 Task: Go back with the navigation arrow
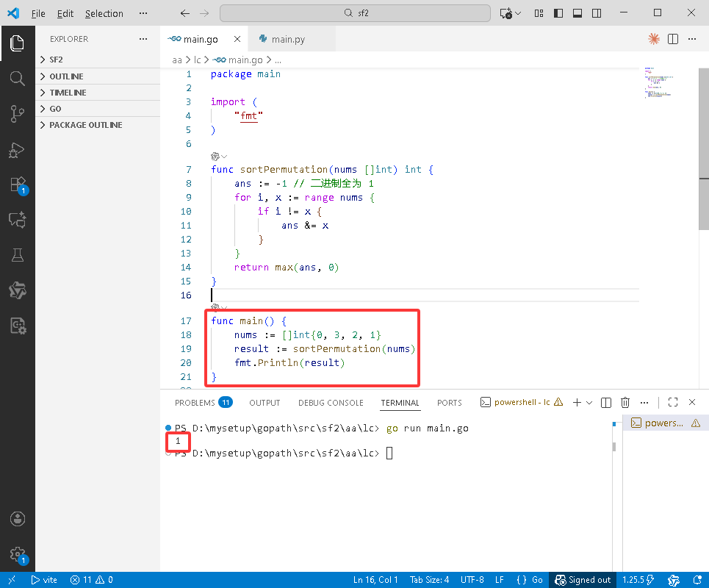[x=184, y=13]
